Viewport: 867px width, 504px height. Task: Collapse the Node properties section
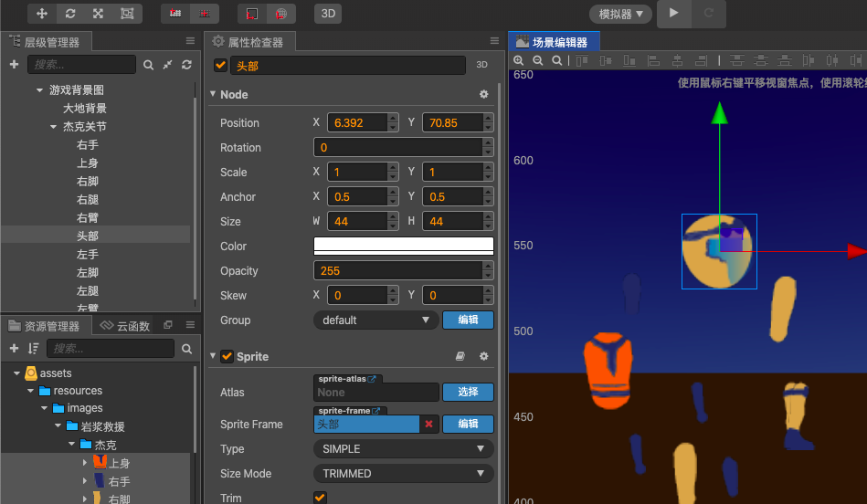coord(213,94)
